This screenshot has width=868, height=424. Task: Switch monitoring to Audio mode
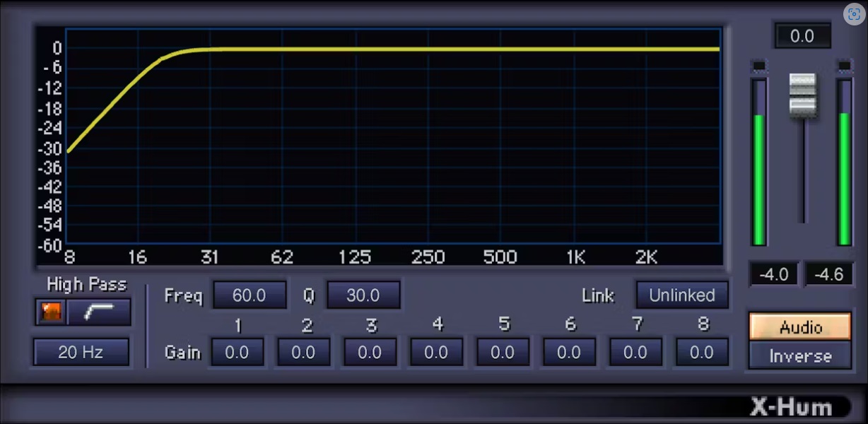pyautogui.click(x=800, y=327)
